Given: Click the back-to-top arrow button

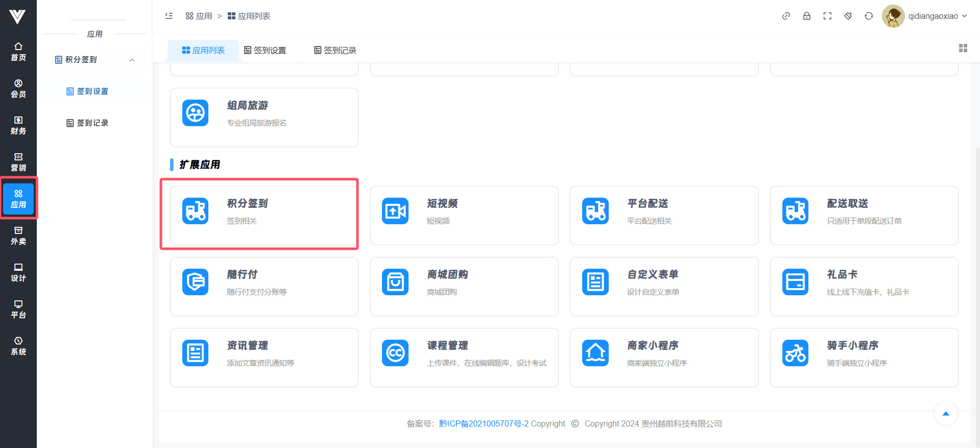Looking at the screenshot, I should (945, 414).
